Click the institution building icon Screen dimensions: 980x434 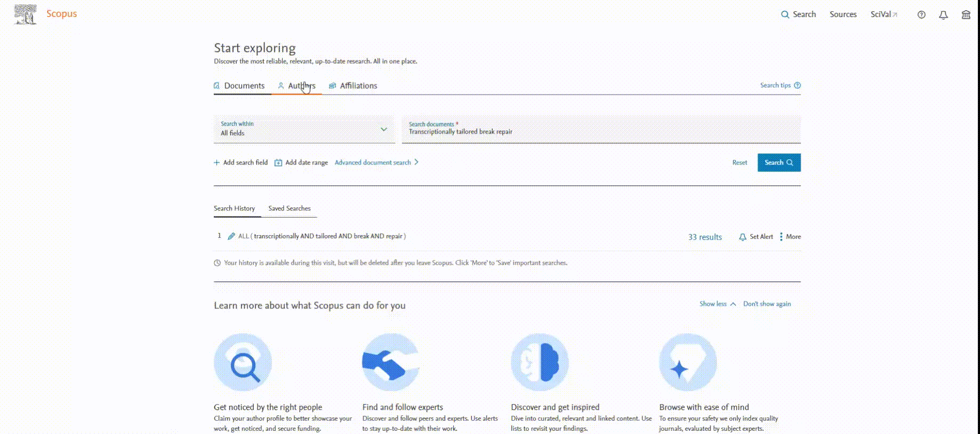pos(966,15)
